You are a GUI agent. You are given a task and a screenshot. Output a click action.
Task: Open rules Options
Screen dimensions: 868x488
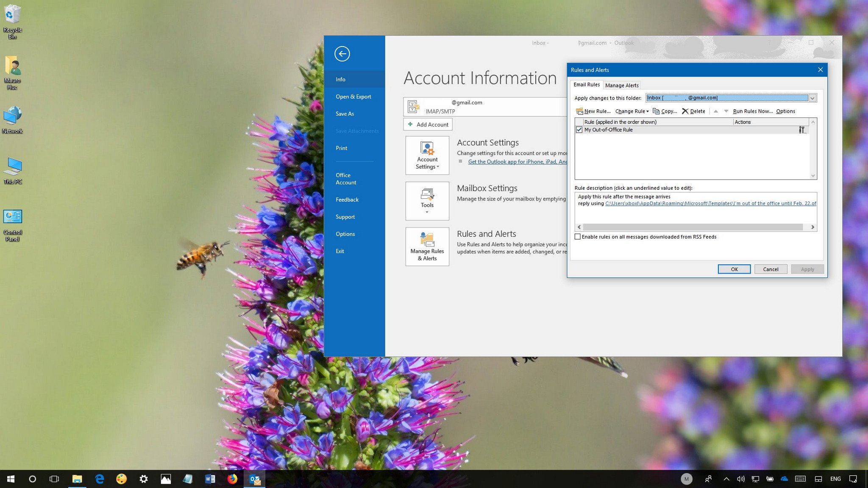click(785, 111)
